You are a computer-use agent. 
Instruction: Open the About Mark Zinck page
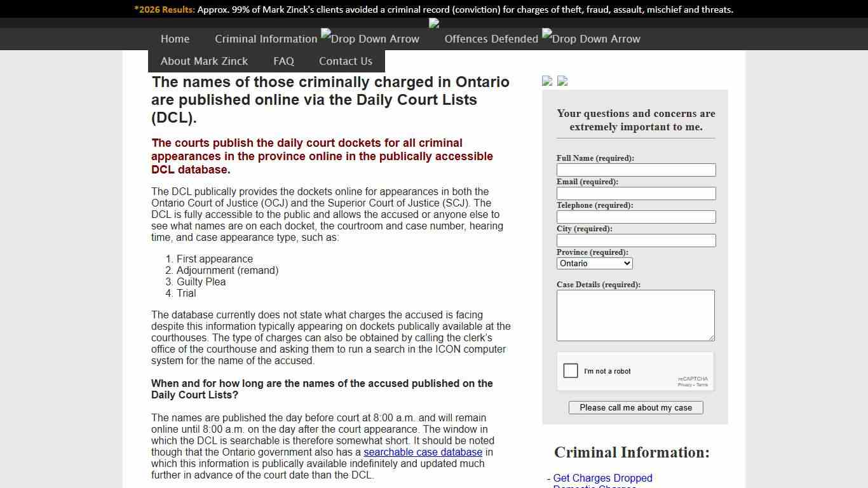(x=204, y=61)
